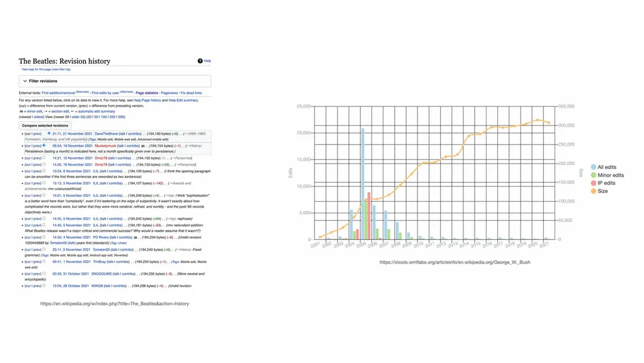Open the Page statistics link
Screen dimensions: 644x363
point(147,93)
